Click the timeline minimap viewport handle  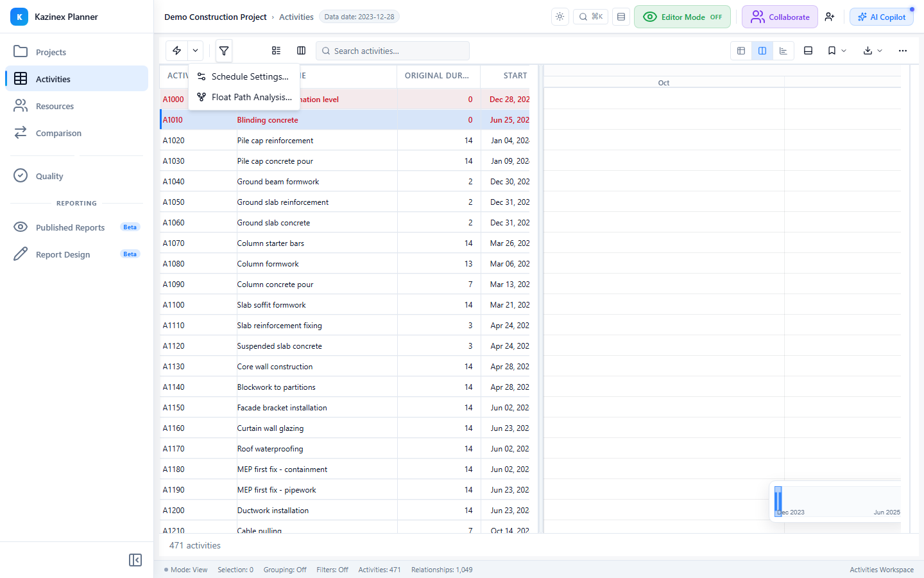pos(778,501)
